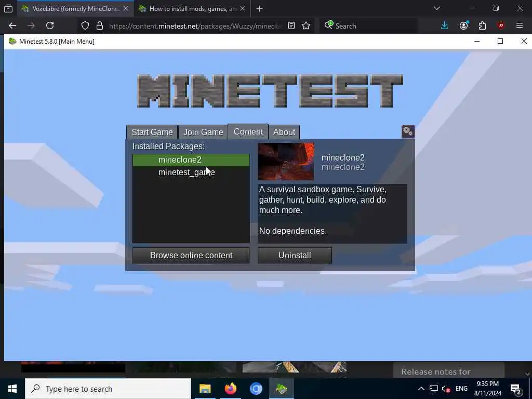Open the muted volume tray icon

[446, 389]
